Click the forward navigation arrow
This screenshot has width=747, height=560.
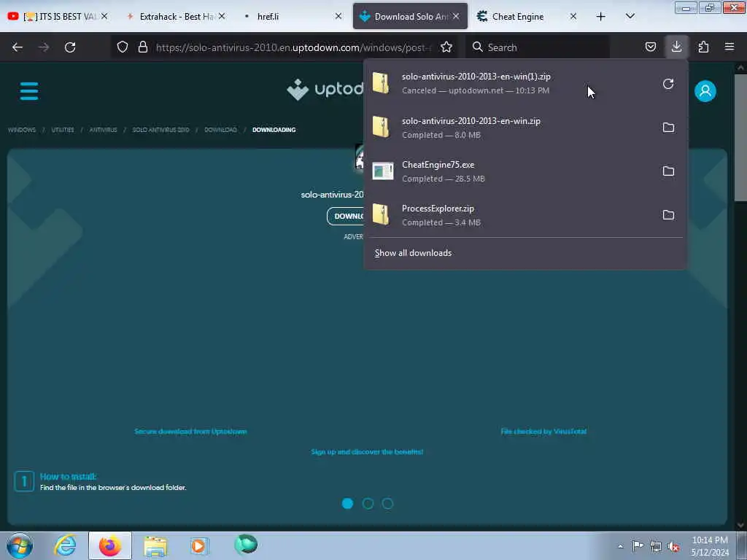43,47
